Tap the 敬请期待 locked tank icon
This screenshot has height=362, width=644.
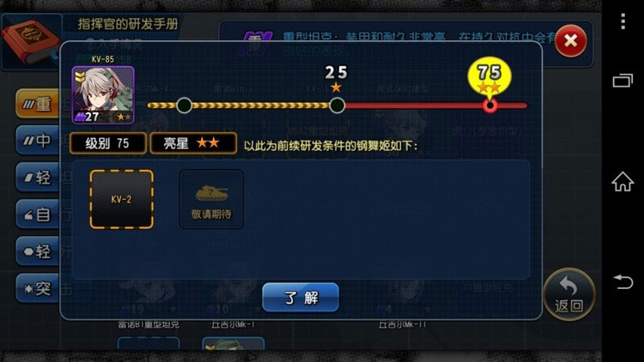(211, 200)
